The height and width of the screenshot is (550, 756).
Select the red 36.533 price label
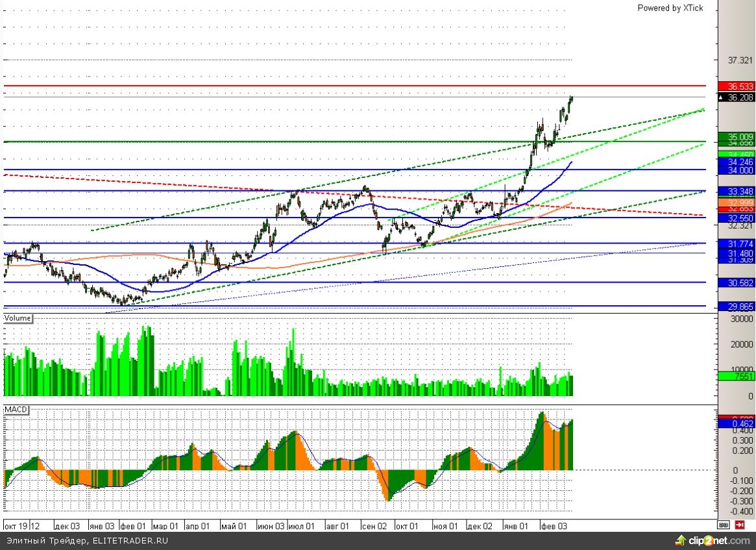point(737,86)
